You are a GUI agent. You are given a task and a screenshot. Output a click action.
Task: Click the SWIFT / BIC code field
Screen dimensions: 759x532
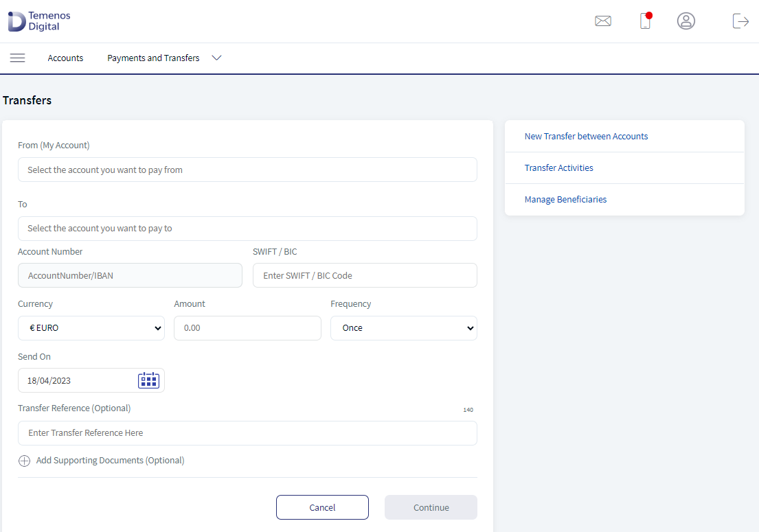[365, 275]
